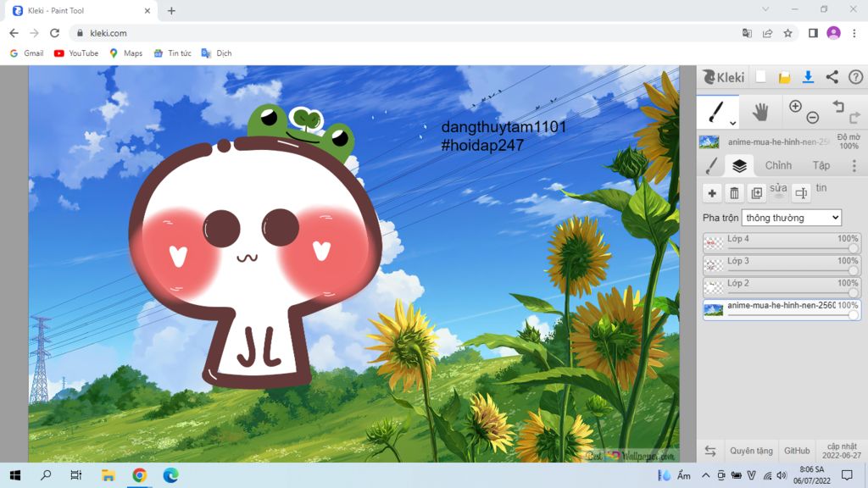Open Microsoft Edge from the taskbar
Image resolution: width=868 pixels, height=488 pixels.
(x=170, y=475)
